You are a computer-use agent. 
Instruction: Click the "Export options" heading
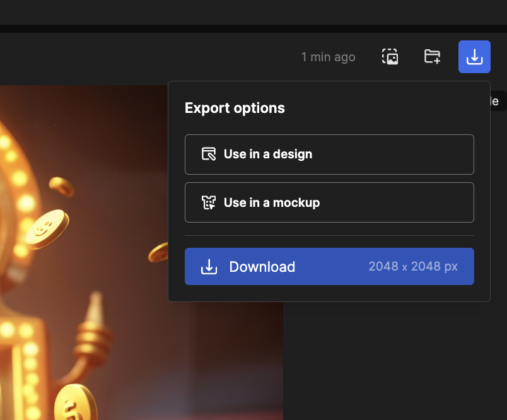tap(235, 108)
